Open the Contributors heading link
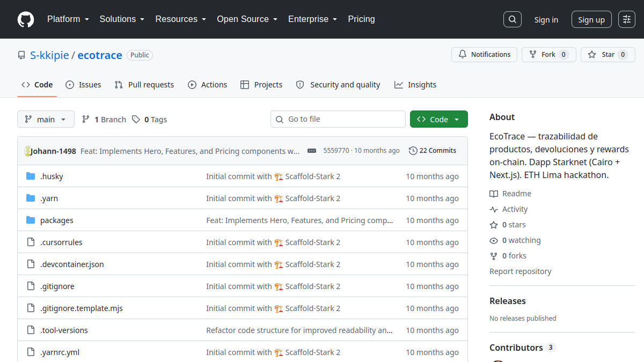The image size is (644, 362). [x=523, y=348]
